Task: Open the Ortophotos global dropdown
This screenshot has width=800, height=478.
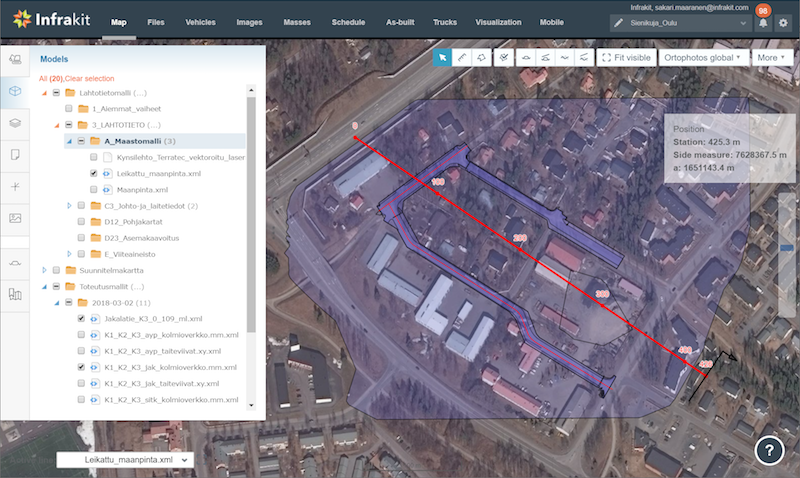Action: tap(704, 58)
